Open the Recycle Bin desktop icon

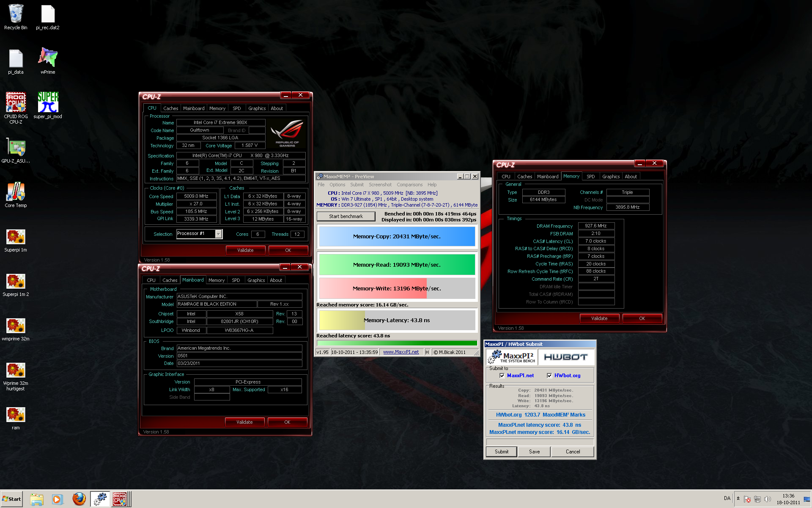click(x=16, y=17)
